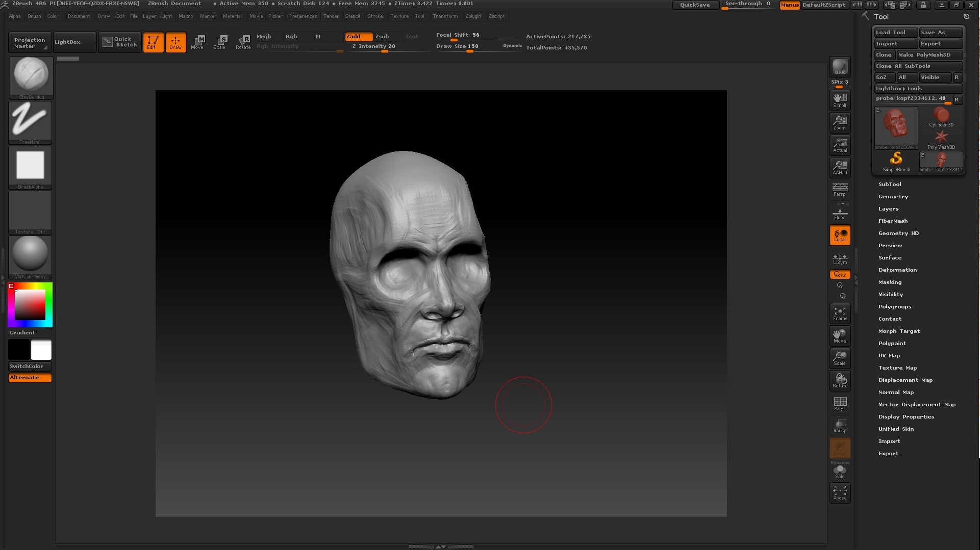The height and width of the screenshot is (550, 980).
Task: Open the Alpha menu
Action: [15, 16]
